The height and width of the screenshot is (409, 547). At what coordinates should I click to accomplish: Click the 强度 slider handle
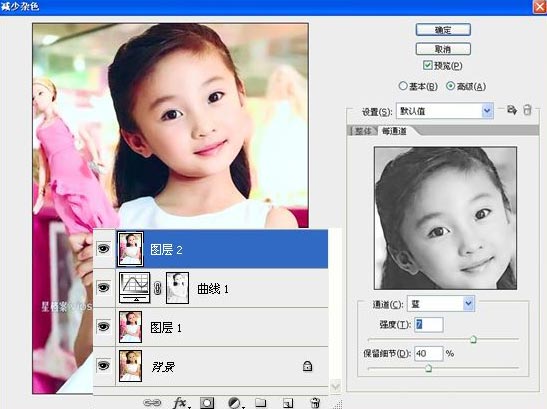coord(473,339)
